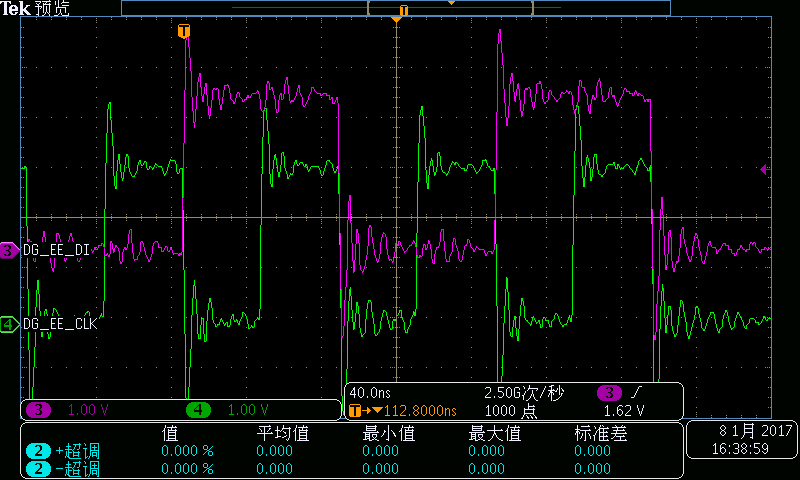The width and height of the screenshot is (800, 480).
Task: Click the channel 3 ground marker beside DG_EE_DI
Action: pos(9,250)
